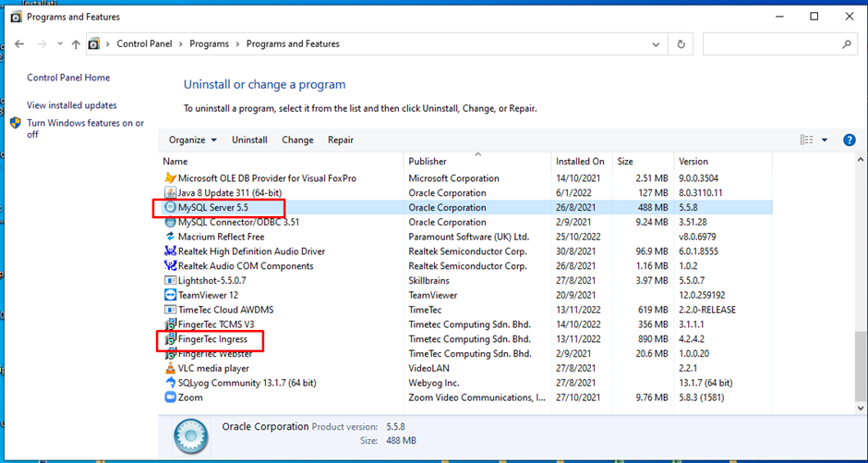Sort by the Publisher column header

tap(478, 161)
